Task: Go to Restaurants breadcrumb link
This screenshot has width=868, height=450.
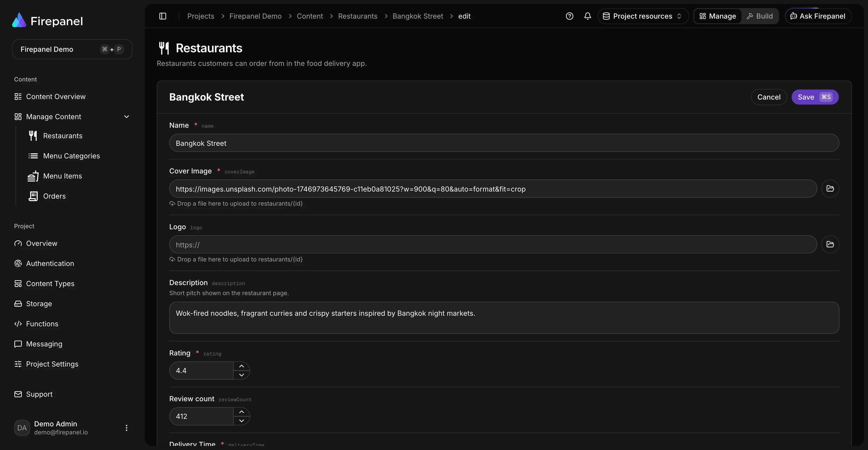Action: pos(357,16)
